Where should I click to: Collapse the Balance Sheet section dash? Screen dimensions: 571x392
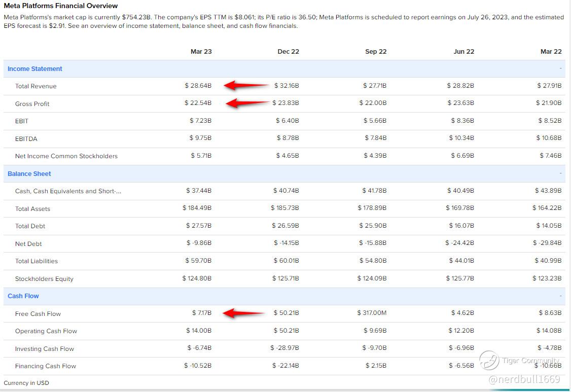(x=560, y=173)
